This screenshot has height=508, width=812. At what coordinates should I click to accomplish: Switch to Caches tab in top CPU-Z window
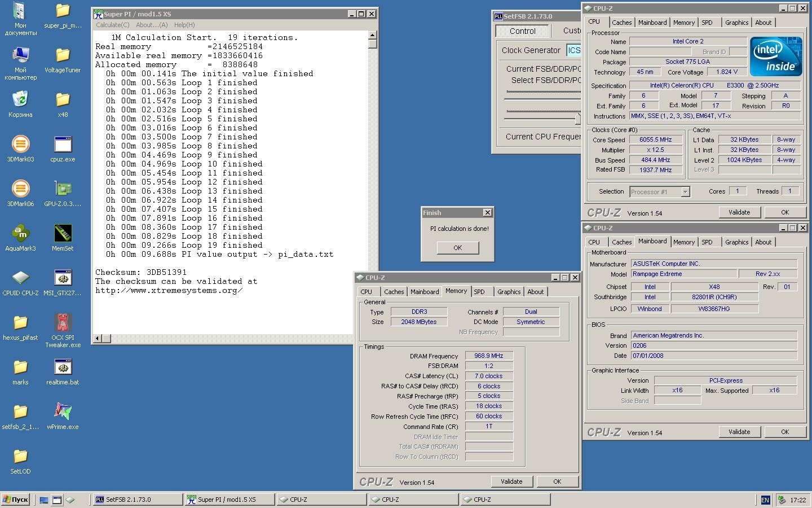[621, 23]
